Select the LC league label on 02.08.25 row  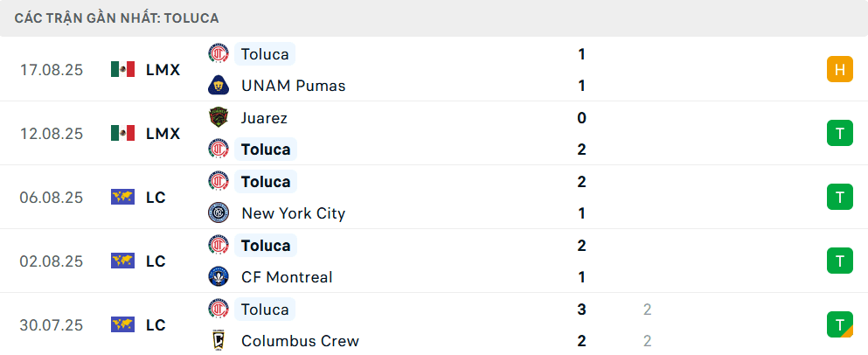pos(156,261)
